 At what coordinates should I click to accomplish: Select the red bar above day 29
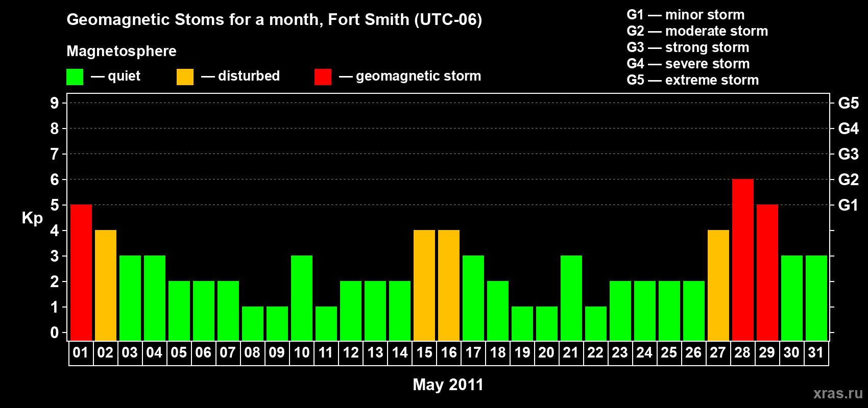[x=767, y=273]
